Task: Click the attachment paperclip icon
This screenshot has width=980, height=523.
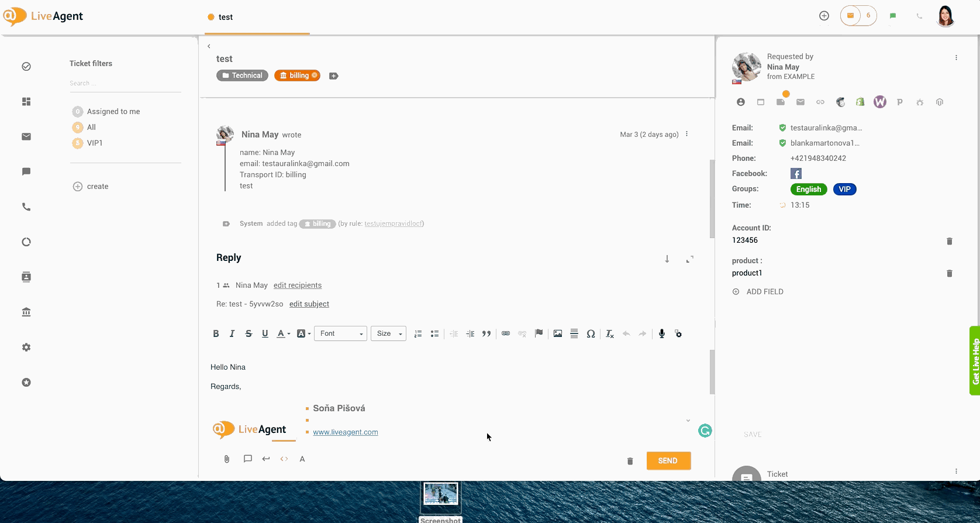Action: click(x=227, y=459)
